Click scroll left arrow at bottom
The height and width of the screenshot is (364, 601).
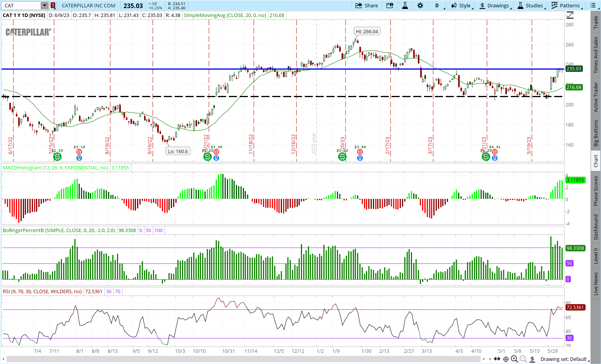483,359
